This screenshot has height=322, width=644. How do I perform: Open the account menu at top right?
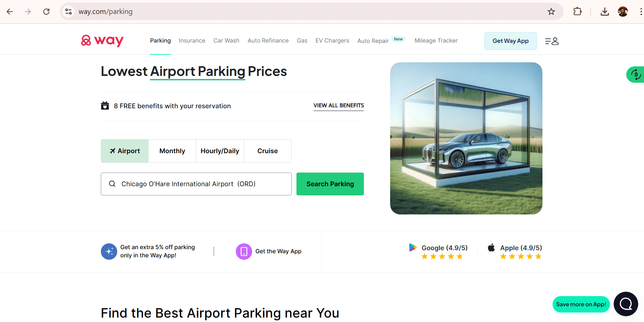pos(551,41)
